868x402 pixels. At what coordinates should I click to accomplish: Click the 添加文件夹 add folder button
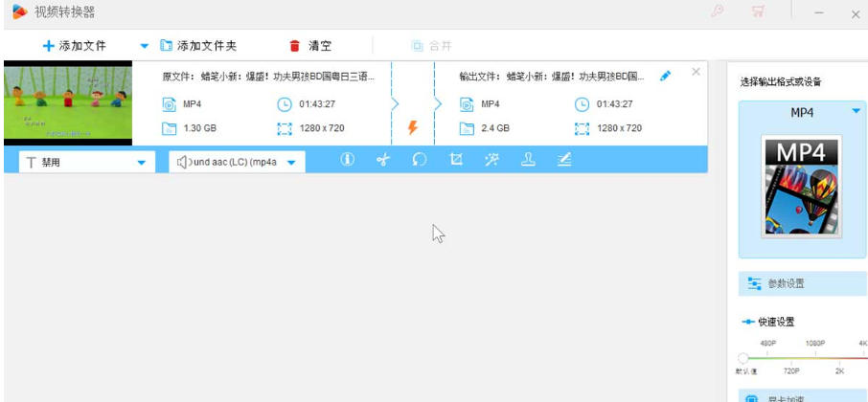pos(198,46)
